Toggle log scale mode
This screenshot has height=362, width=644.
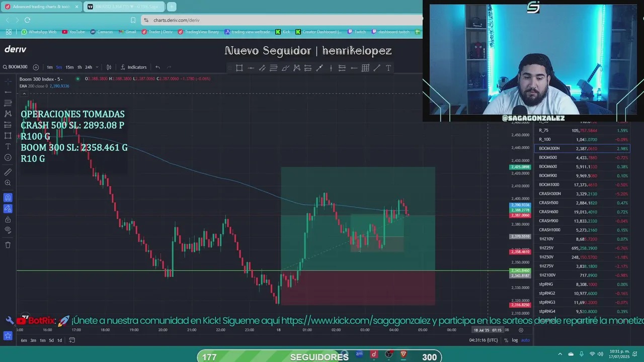click(x=515, y=340)
